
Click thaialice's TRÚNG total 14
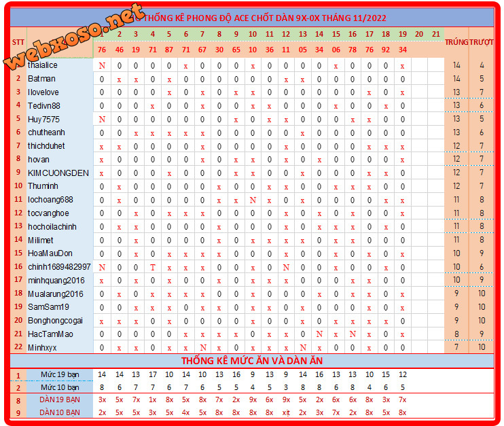pyautogui.click(x=456, y=65)
